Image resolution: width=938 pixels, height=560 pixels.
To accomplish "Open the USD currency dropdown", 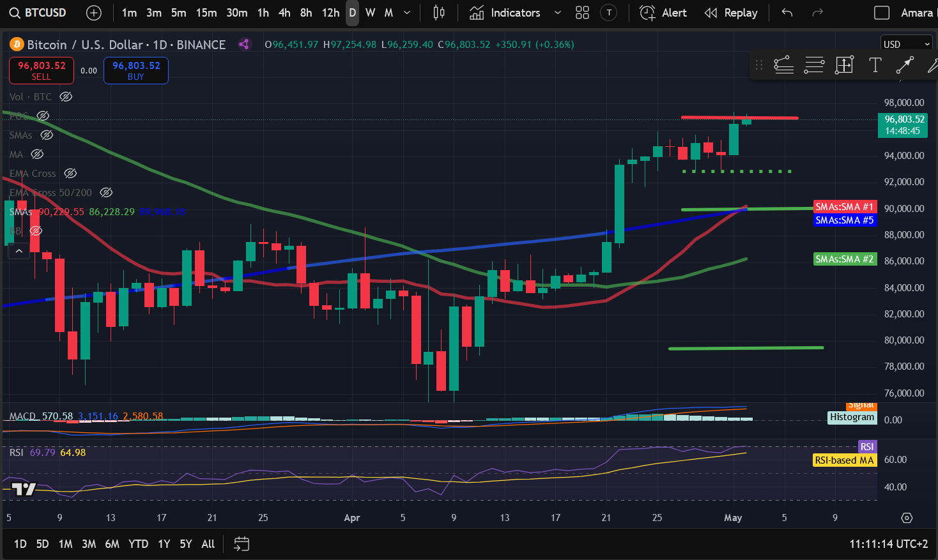I will point(906,44).
